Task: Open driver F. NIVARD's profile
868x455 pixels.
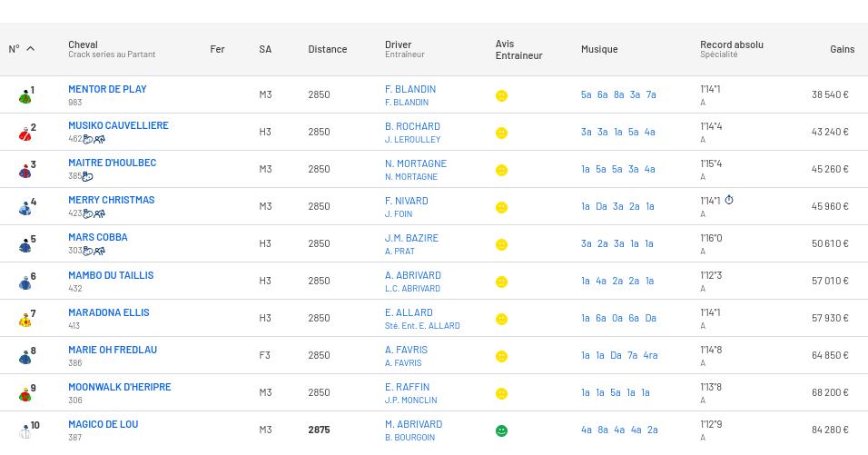Action: (406, 201)
